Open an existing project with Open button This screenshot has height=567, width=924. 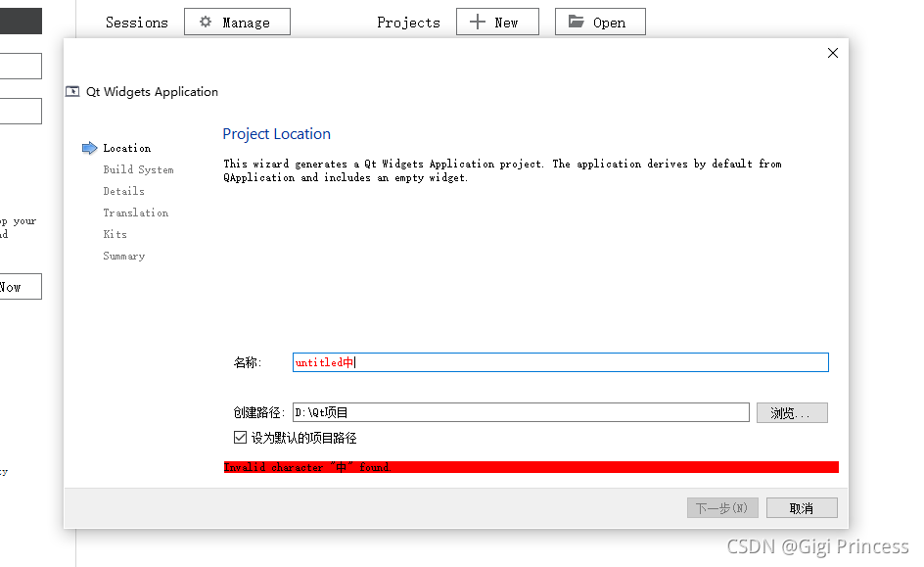tap(600, 22)
